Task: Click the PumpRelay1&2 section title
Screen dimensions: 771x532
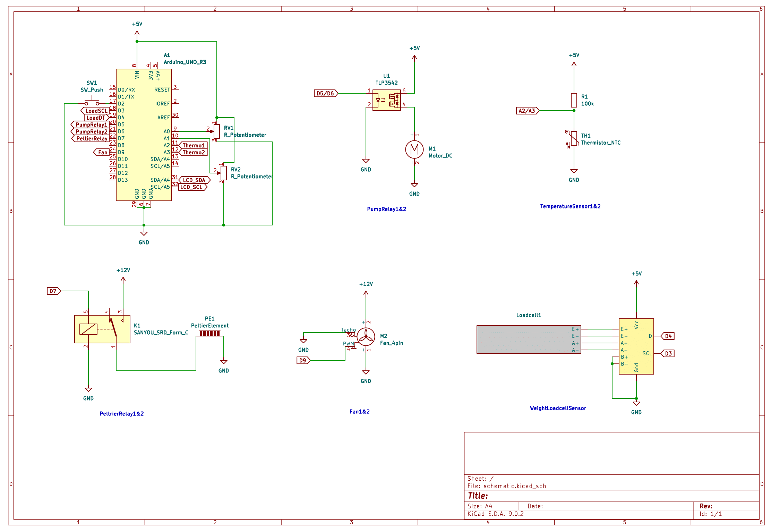Action: pyautogui.click(x=387, y=209)
